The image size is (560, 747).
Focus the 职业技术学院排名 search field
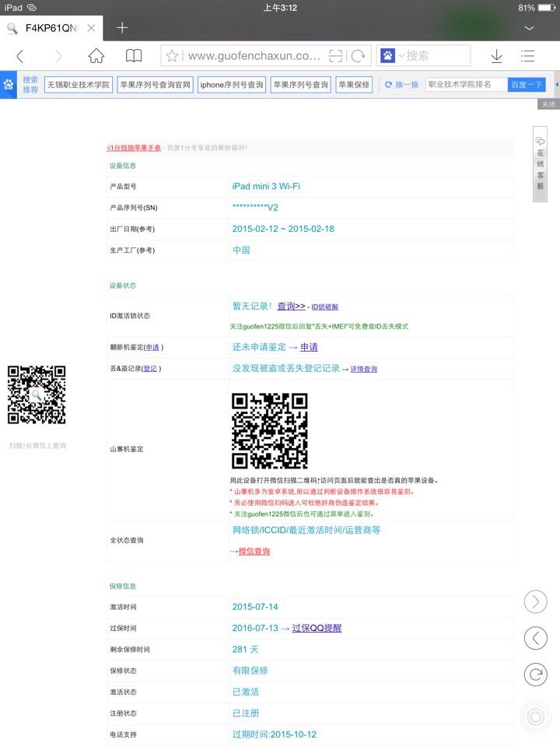click(466, 84)
